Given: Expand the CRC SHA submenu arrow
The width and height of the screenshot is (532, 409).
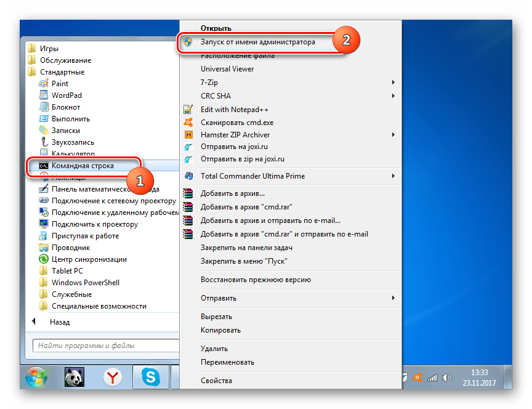Looking at the screenshot, I should (x=393, y=95).
